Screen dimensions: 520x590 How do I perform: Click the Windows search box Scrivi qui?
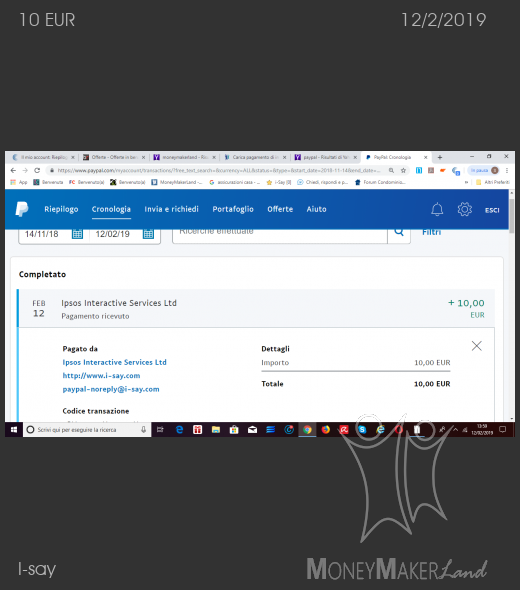pyautogui.click(x=87, y=429)
